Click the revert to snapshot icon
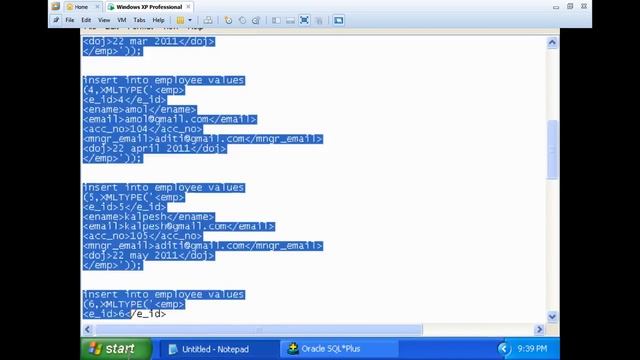Image resolution: width=640 pixels, height=360 pixels. [x=242, y=20]
